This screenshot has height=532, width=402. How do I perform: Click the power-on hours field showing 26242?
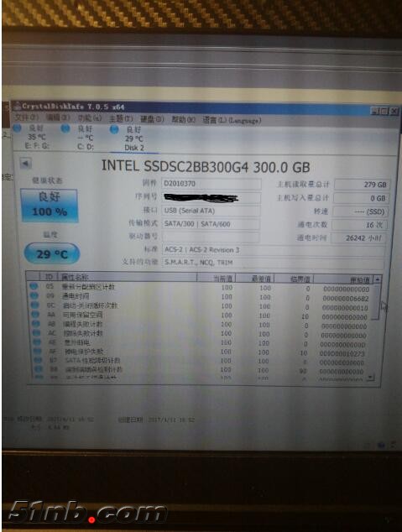358,237
